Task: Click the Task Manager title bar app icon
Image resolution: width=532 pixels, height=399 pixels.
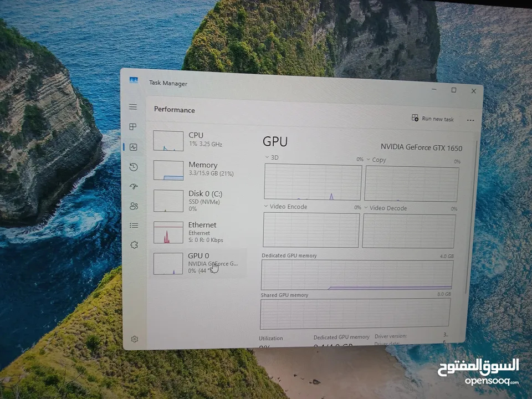Action: point(134,80)
